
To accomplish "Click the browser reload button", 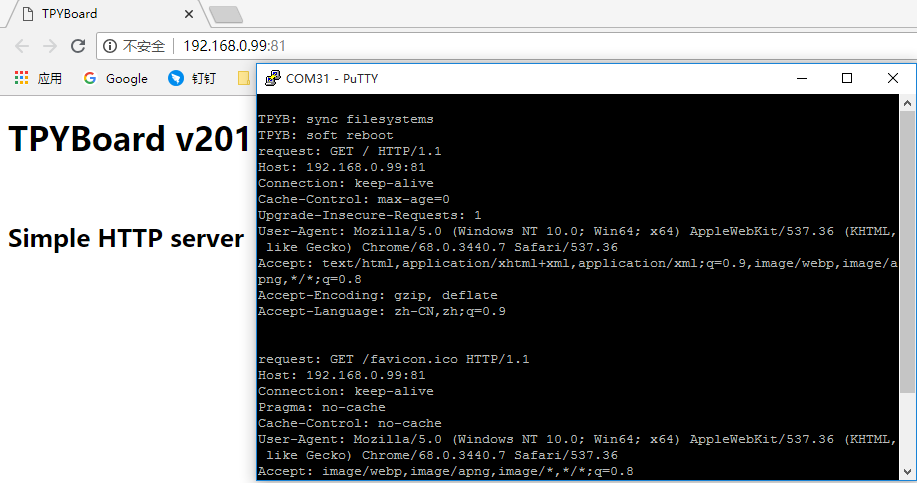I will 78,46.
